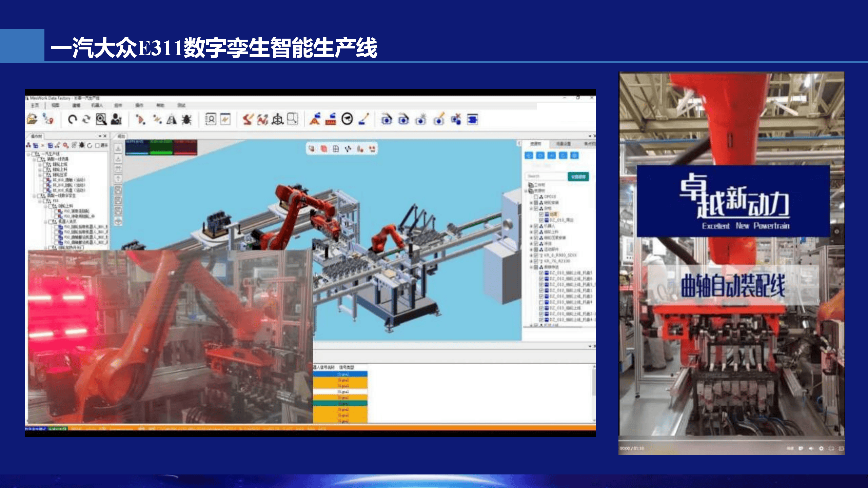Image resolution: width=868 pixels, height=488 pixels.
Task: Tick the OP010 checkbox in resource tree
Action: [x=536, y=197]
